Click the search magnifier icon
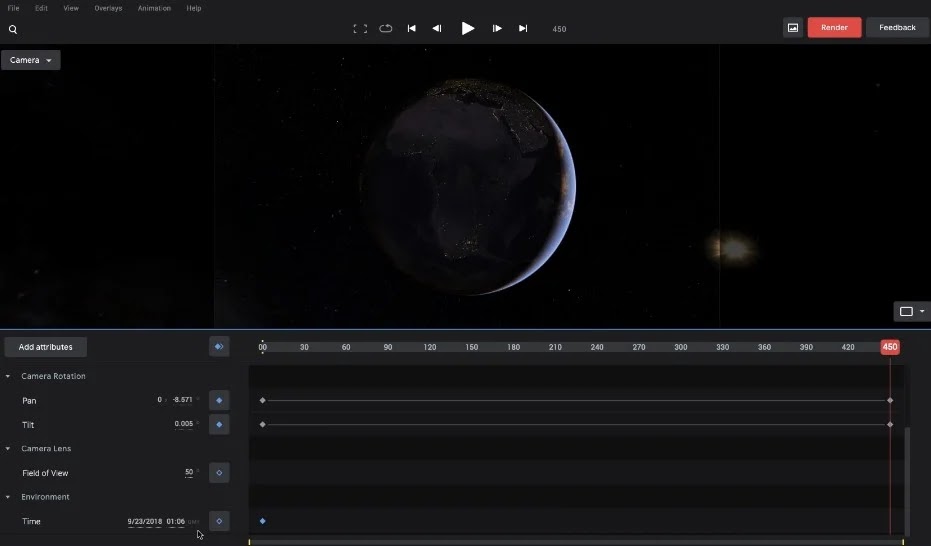This screenshot has width=931, height=546. 13,29
